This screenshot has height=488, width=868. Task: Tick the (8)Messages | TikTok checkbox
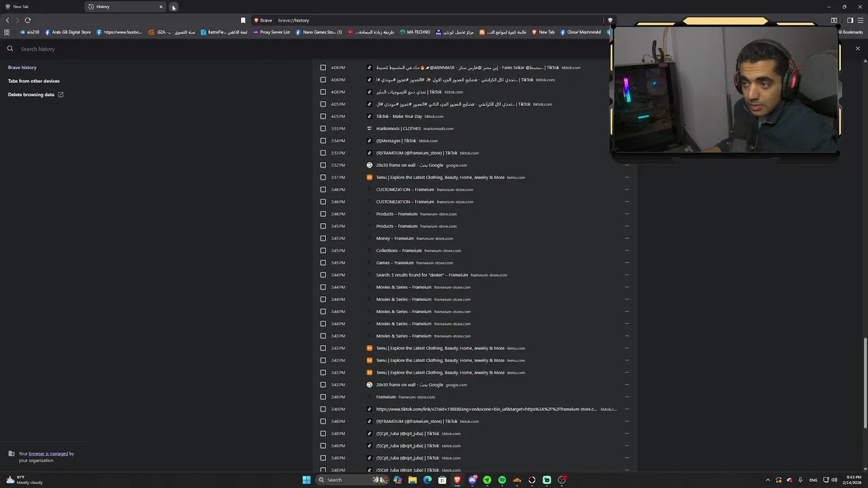[323, 141]
